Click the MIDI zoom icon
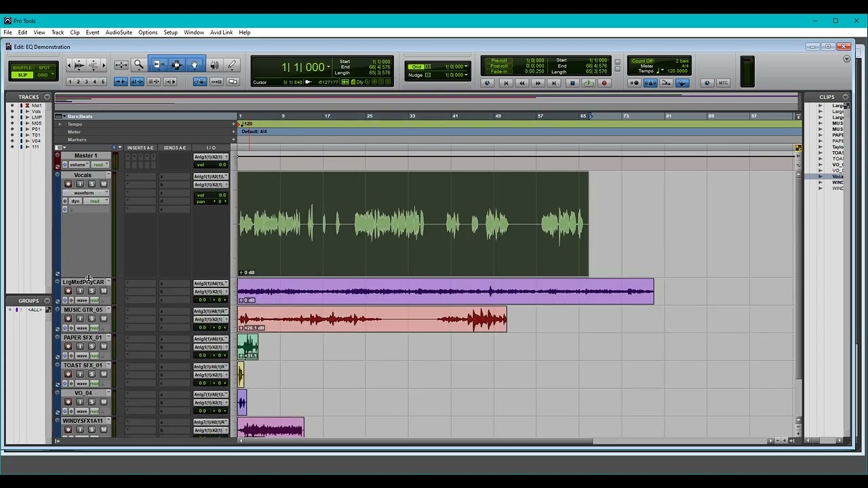The height and width of the screenshot is (488, 868). click(94, 65)
